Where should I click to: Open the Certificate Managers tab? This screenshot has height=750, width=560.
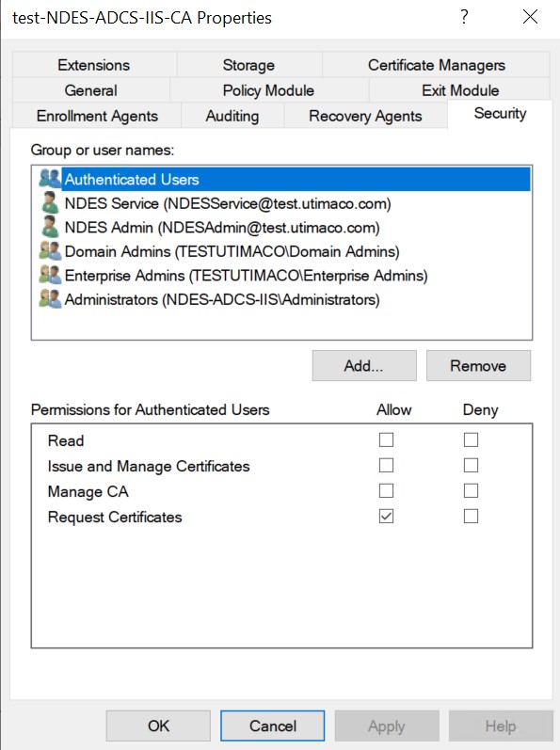click(436, 65)
